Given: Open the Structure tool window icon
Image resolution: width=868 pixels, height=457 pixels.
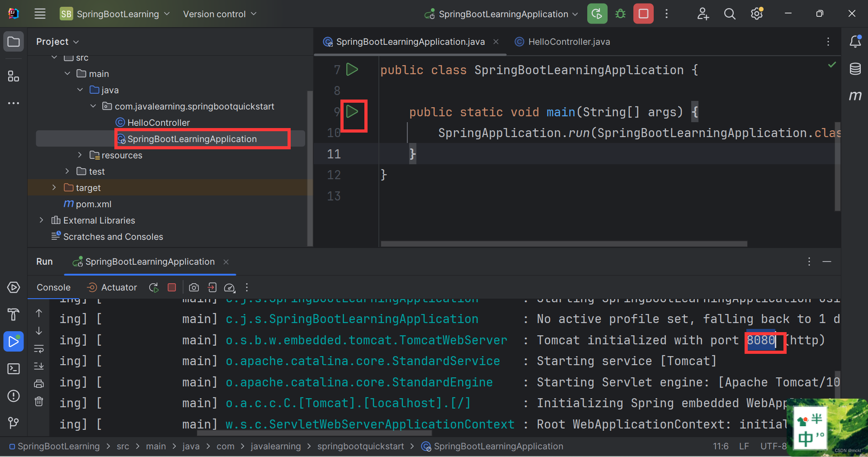Looking at the screenshot, I should tap(14, 76).
